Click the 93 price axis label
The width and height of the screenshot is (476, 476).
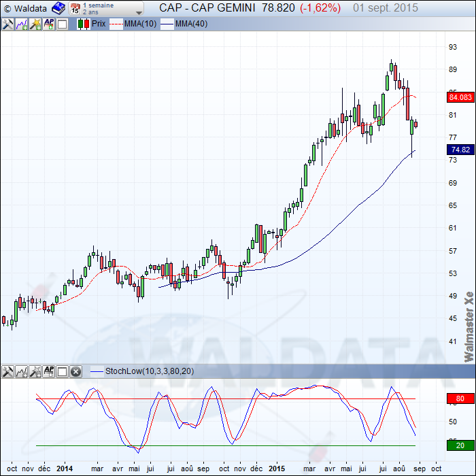[453, 47]
